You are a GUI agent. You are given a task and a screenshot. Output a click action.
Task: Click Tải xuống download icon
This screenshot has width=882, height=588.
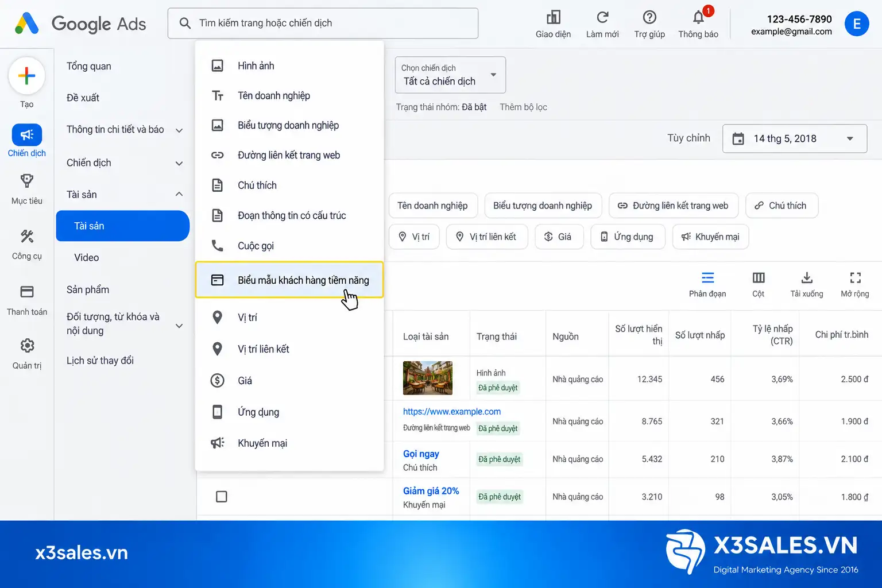(x=807, y=278)
